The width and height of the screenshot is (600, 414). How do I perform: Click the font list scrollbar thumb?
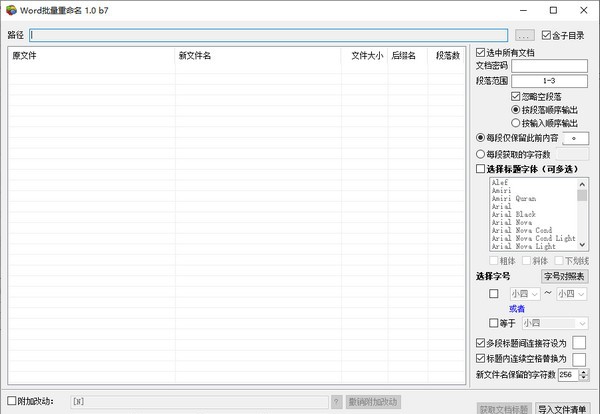tap(582, 195)
